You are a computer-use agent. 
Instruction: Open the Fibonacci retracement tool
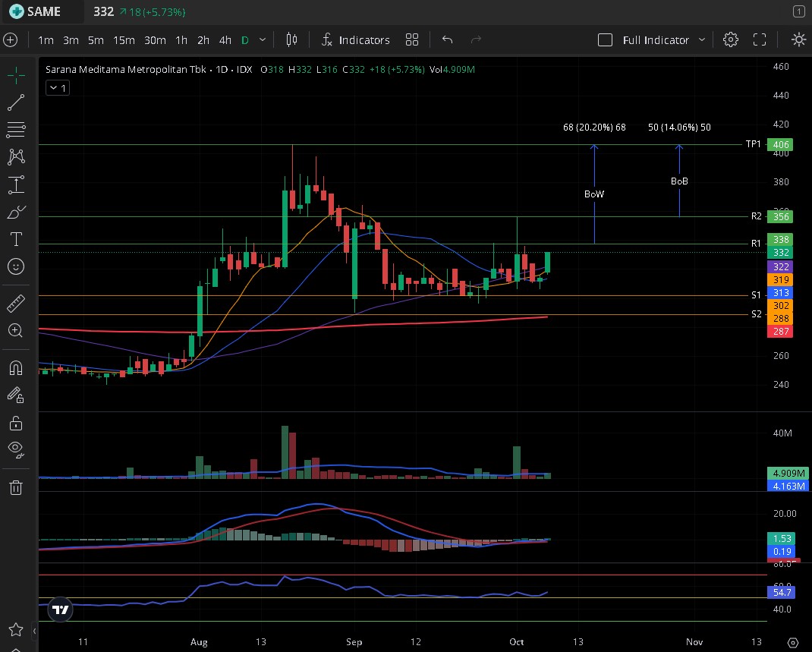point(16,130)
